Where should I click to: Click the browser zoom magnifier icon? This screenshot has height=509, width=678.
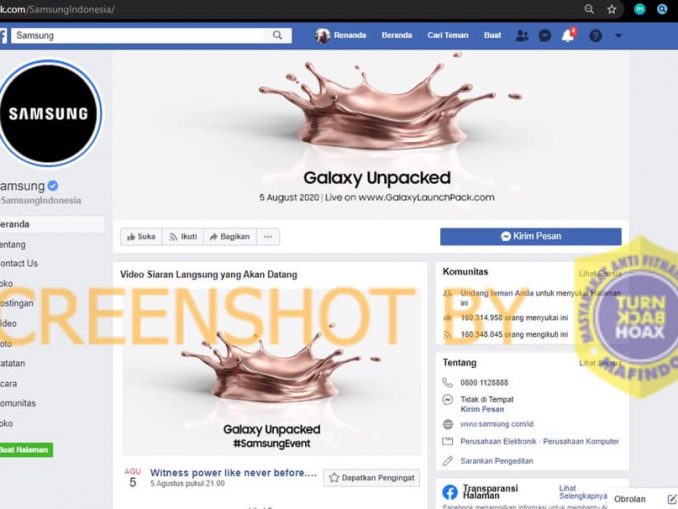click(589, 9)
